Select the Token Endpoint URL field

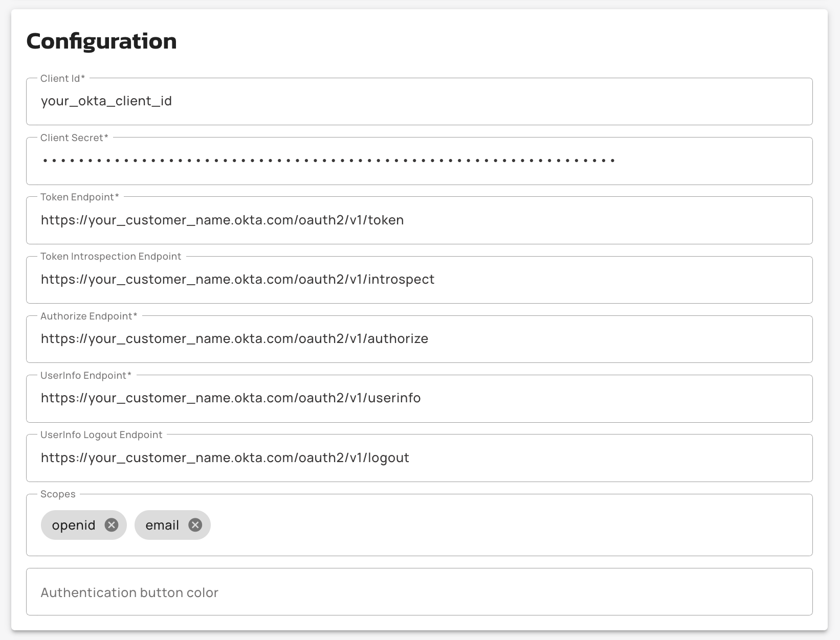click(x=418, y=220)
